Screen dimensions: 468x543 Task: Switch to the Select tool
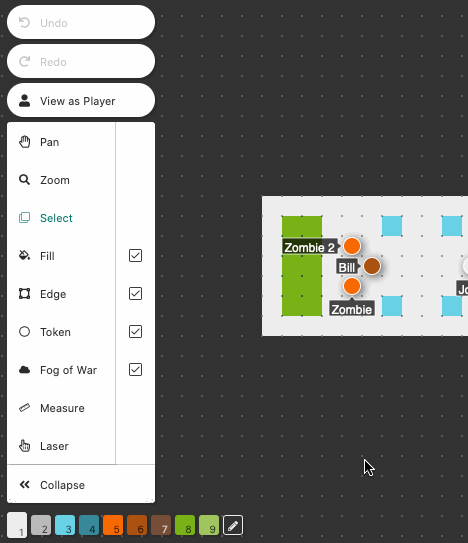click(x=61, y=218)
